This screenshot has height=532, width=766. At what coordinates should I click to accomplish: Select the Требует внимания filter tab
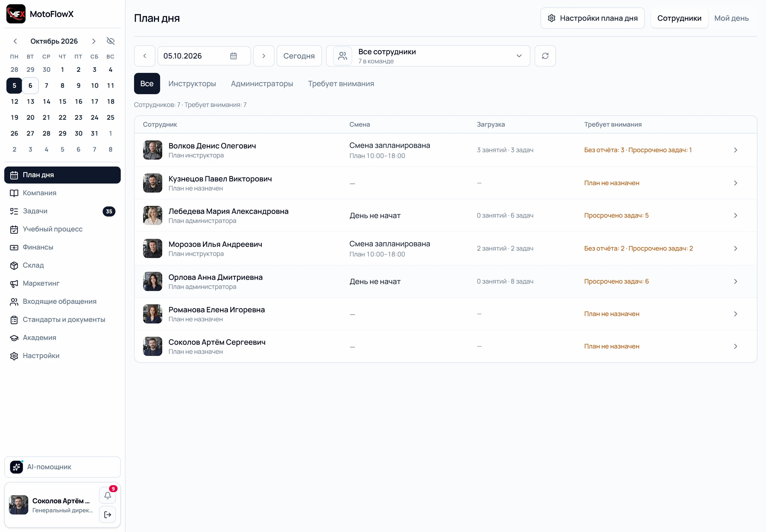click(x=341, y=84)
